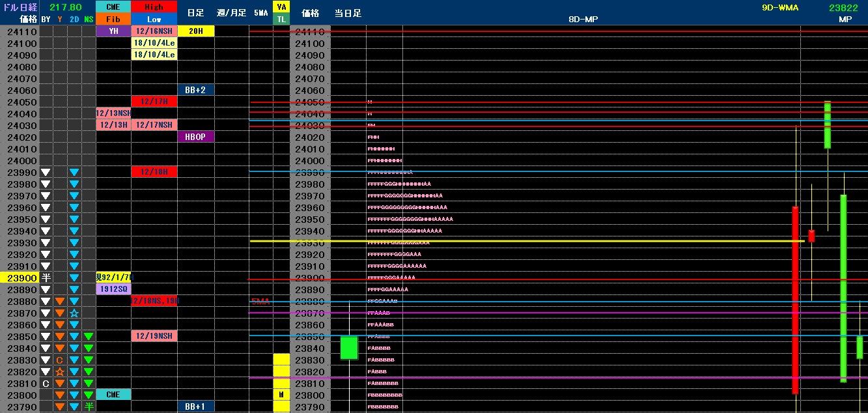Click the red 5MA label on the chart
The width and height of the screenshot is (868, 413).
[x=260, y=301]
